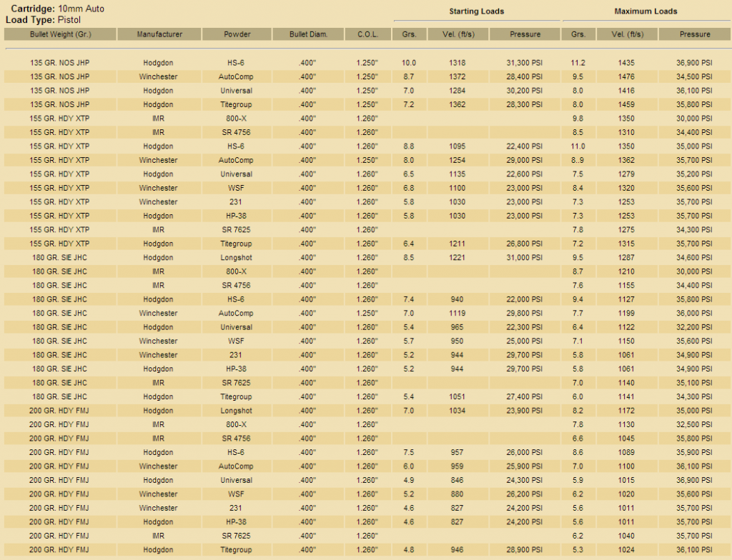Click 35,100 PSI in the 180 GR. SR 7625 row
This screenshot has width=732, height=560.
pyautogui.click(x=694, y=383)
